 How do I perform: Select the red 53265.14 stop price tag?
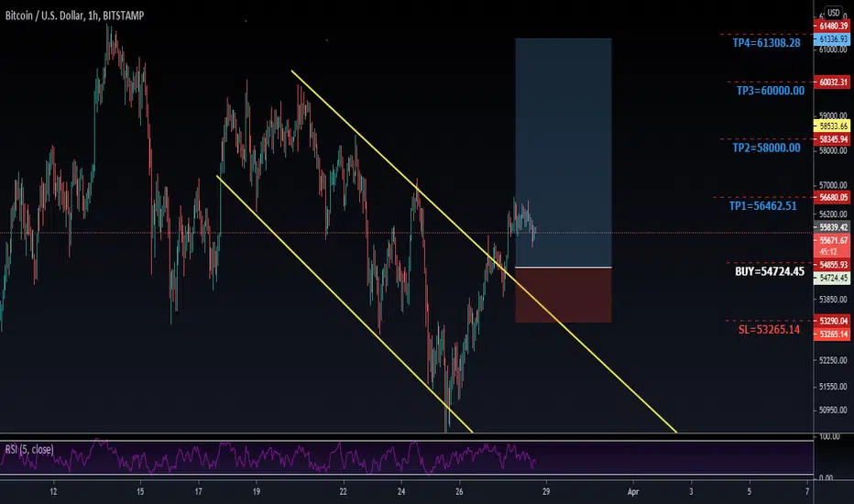pos(832,334)
